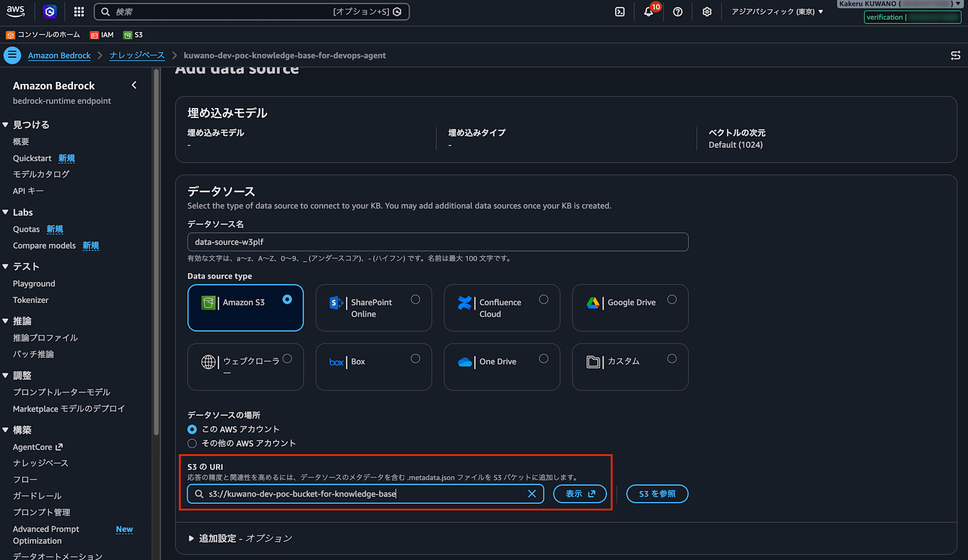The height and width of the screenshot is (560, 968).
Task: Open the CloudShell terminal icon
Action: [x=620, y=12]
